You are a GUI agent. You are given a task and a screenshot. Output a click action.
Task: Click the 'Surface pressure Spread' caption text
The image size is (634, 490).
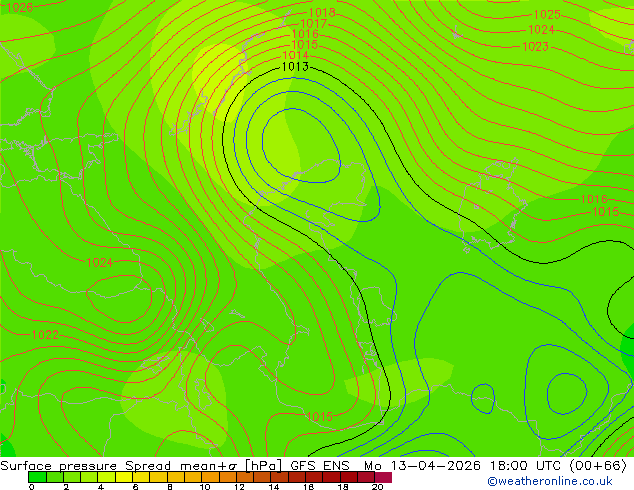click(86, 466)
